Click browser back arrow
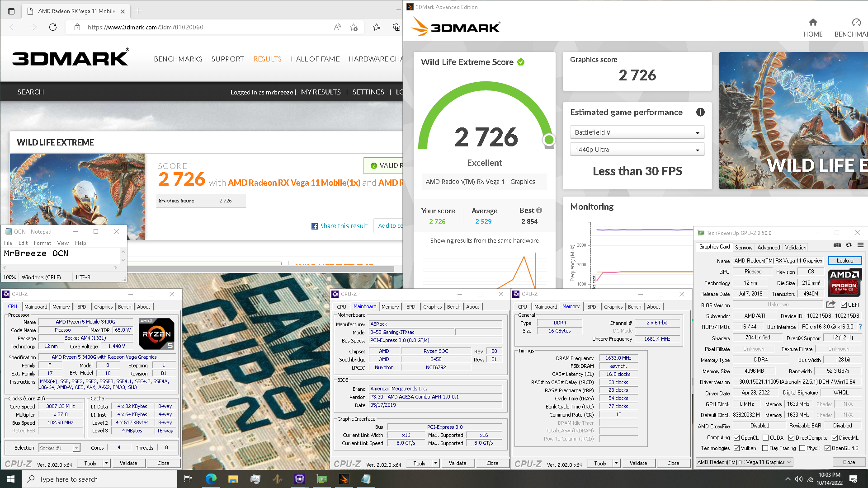The image size is (868, 488). [x=13, y=27]
